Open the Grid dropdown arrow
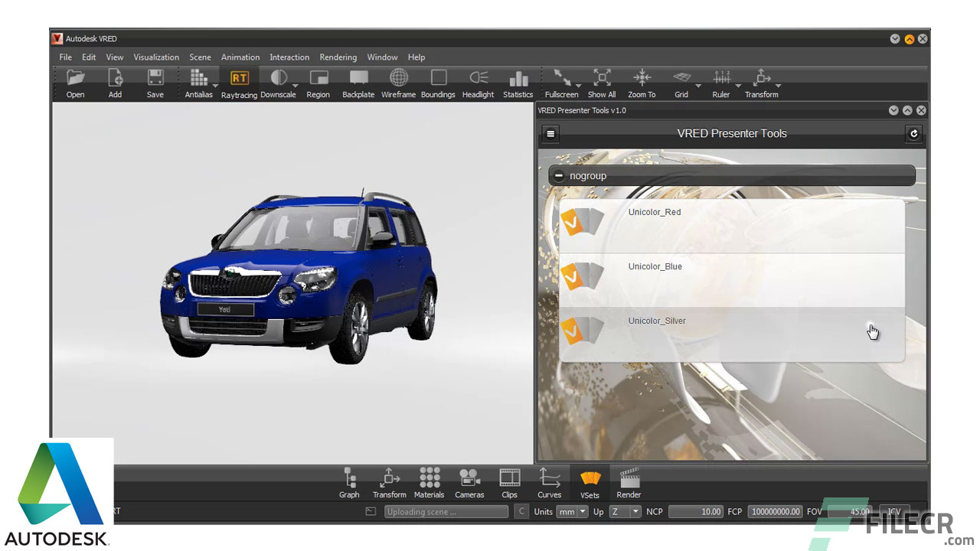980x551 pixels. pyautogui.click(x=698, y=85)
